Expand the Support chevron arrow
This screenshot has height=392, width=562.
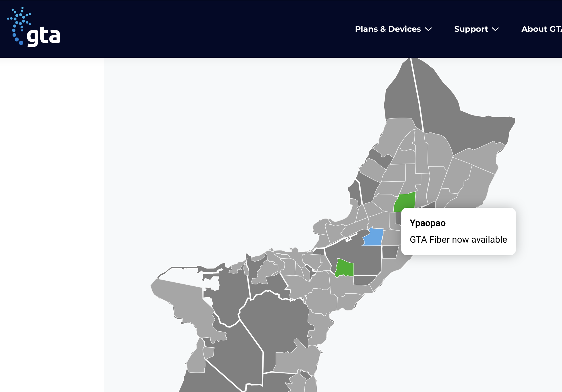pyautogui.click(x=495, y=29)
